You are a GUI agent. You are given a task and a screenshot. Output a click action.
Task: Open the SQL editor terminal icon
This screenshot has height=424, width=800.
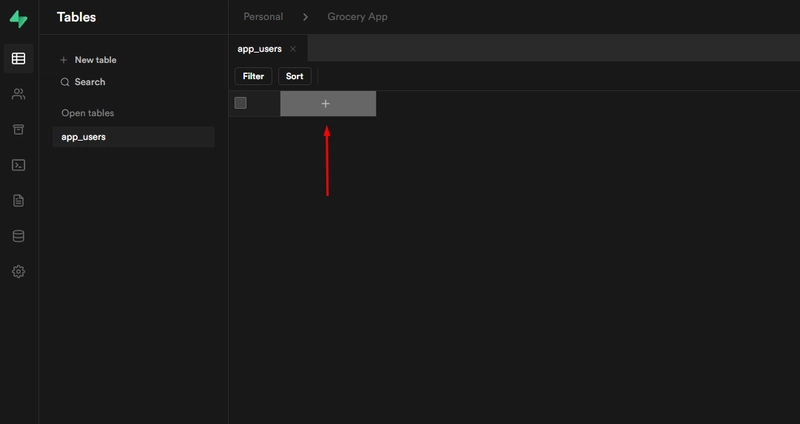click(18, 165)
